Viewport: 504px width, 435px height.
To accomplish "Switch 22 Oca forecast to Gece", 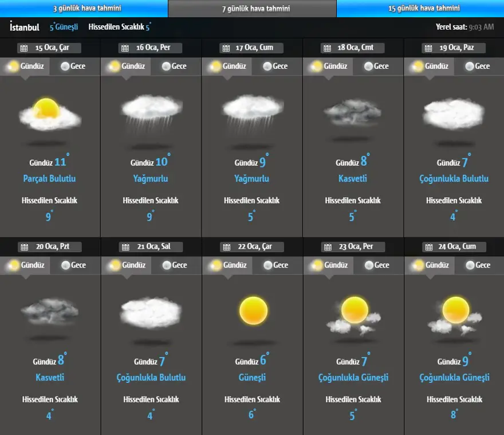I will coord(277,265).
